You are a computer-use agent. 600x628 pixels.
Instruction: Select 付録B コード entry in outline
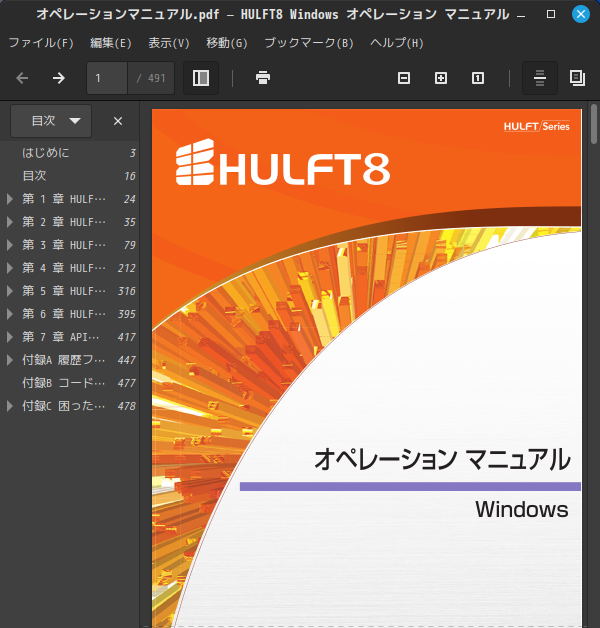pyautogui.click(x=63, y=383)
